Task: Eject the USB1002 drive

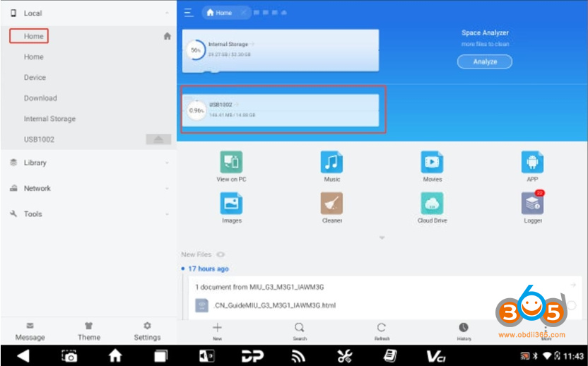Action: click(x=158, y=139)
